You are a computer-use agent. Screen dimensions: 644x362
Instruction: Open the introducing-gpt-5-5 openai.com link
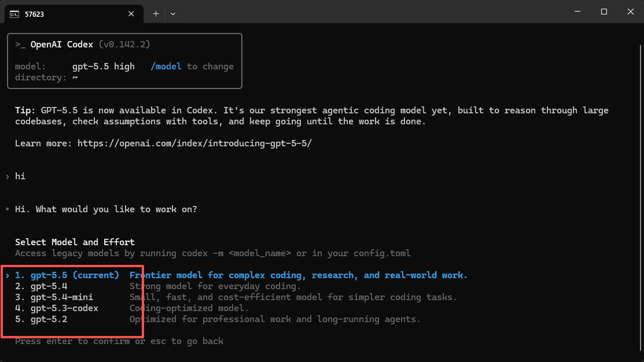[x=194, y=143]
